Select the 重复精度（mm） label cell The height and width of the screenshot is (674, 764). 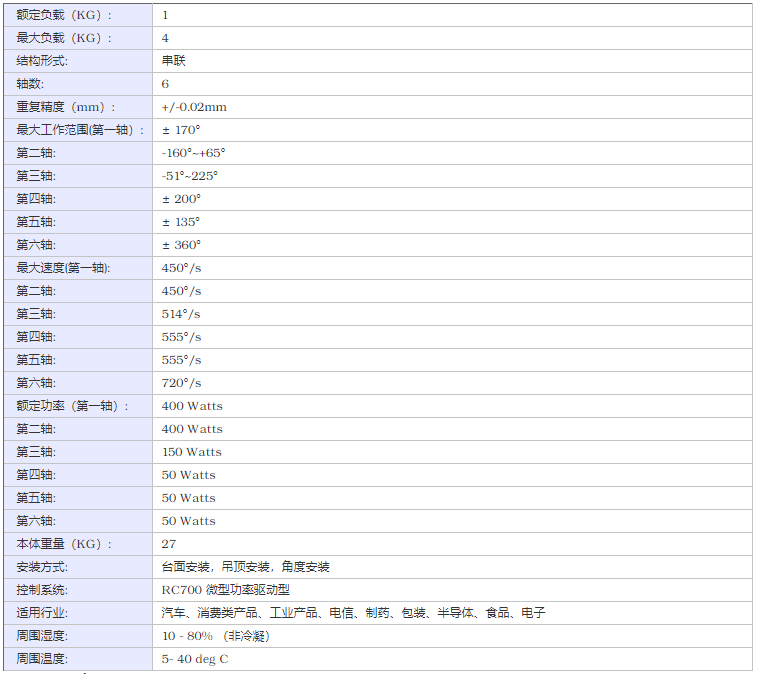click(67, 107)
